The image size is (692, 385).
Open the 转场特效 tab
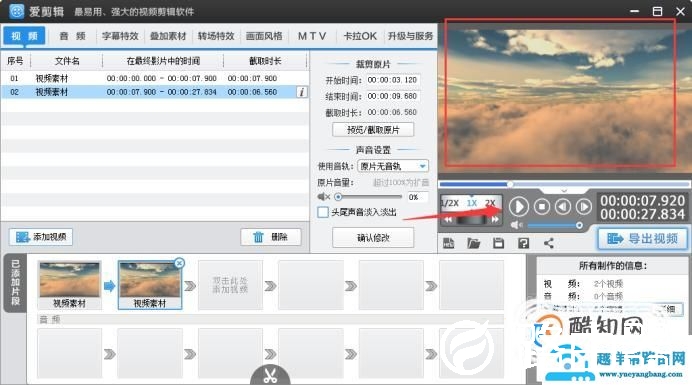(x=216, y=36)
